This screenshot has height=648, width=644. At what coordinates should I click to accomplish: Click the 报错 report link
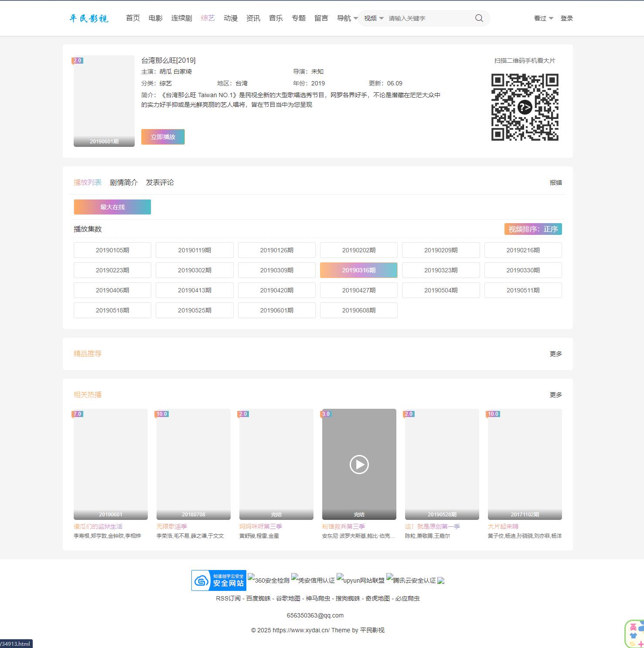555,183
